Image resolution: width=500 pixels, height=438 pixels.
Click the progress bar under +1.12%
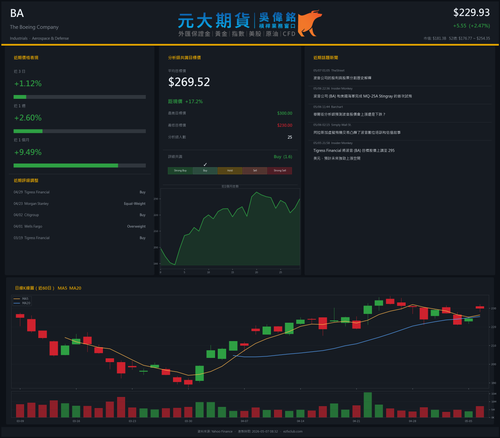pyautogui.click(x=80, y=97)
